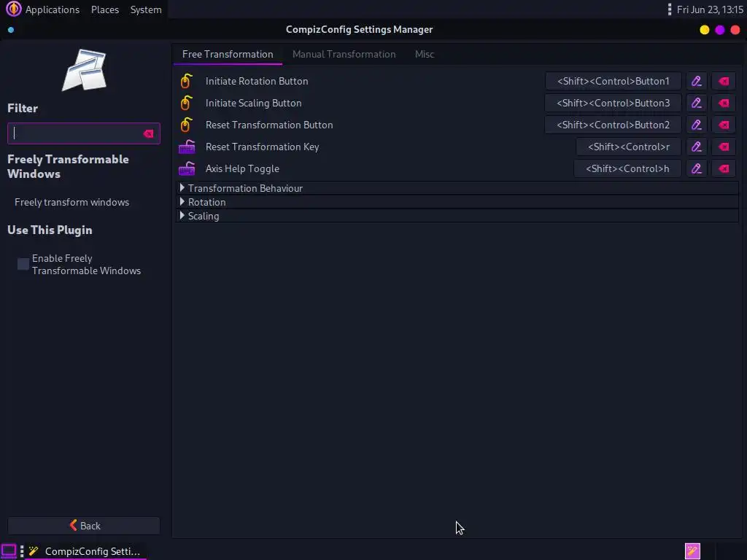Click the Reset Transformation Button label
The image size is (747, 560).
[269, 125]
